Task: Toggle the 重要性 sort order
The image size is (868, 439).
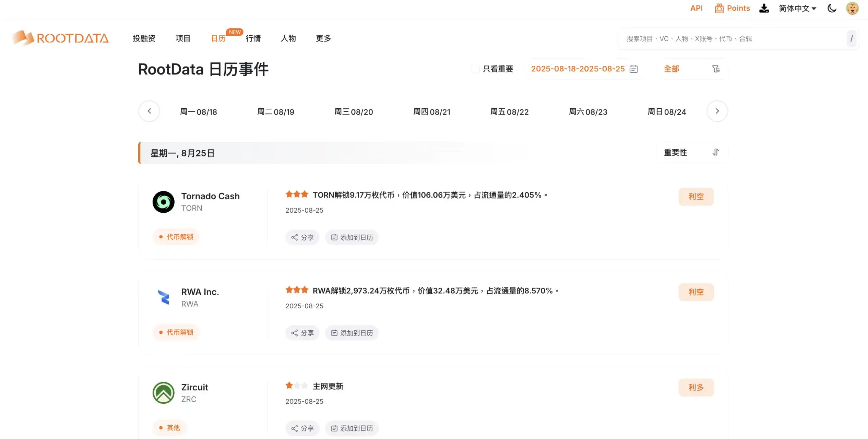Action: point(716,152)
